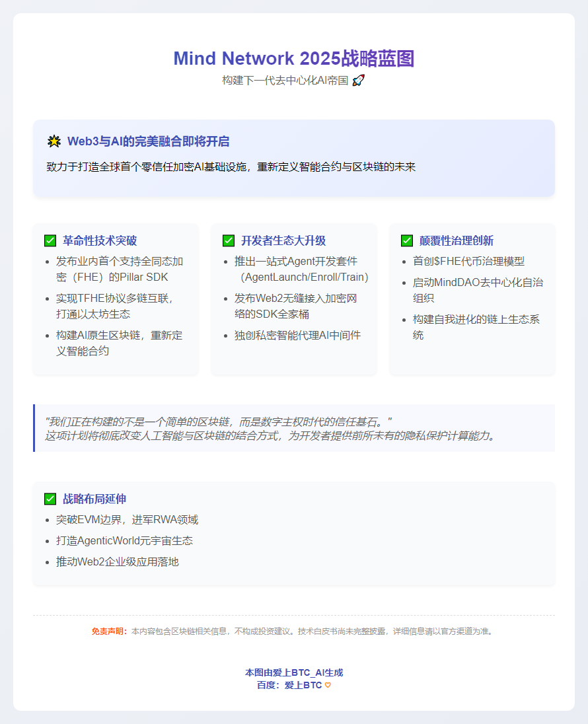Image resolution: width=588 pixels, height=724 pixels.
Task: Click the heading 革命性技术突破
Action: click(100, 240)
